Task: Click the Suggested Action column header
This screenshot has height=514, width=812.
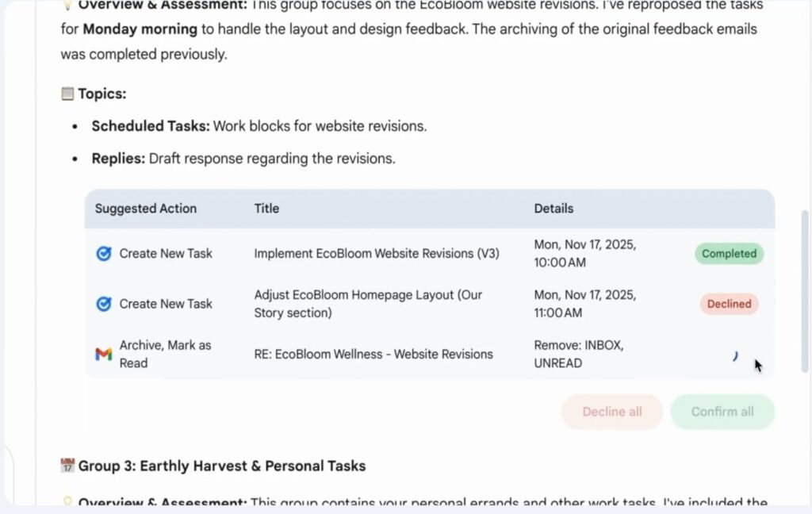Action: tap(146, 209)
